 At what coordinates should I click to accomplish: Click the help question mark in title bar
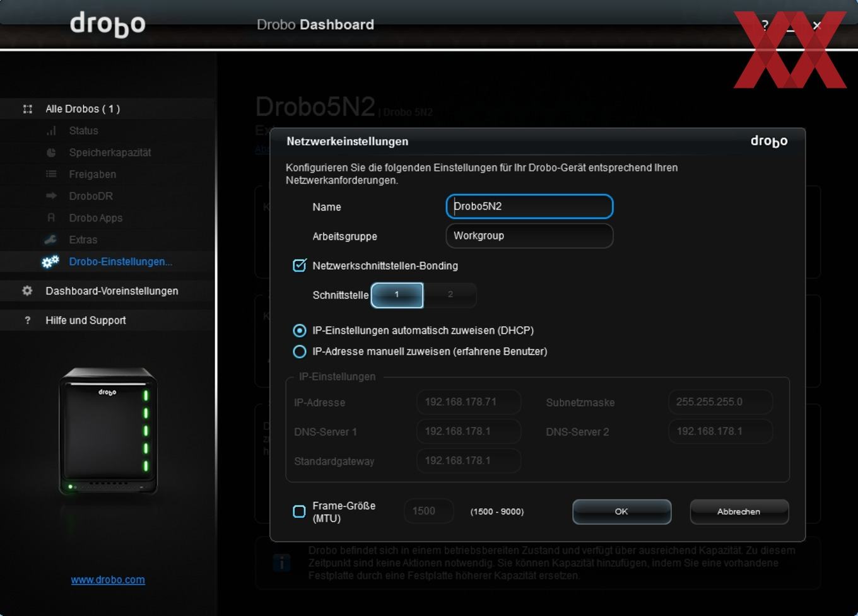click(x=765, y=25)
